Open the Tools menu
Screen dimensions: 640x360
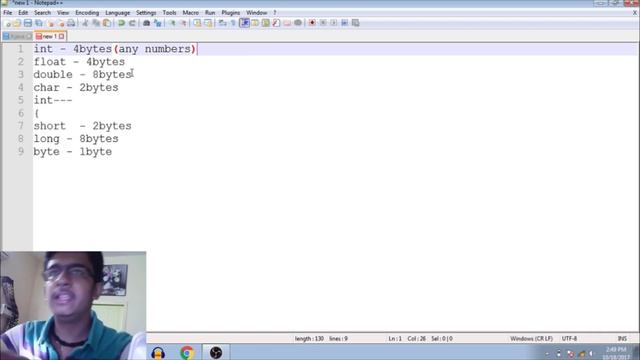pyautogui.click(x=169, y=13)
